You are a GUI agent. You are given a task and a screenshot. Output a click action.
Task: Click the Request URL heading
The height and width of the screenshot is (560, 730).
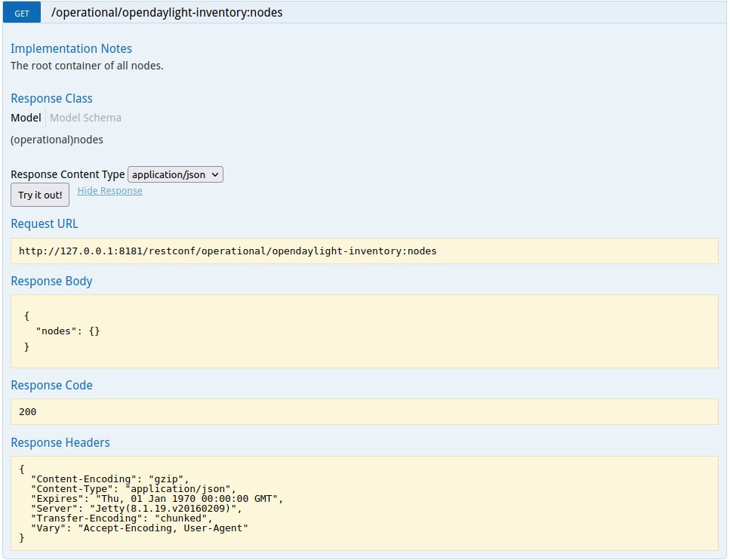coord(44,223)
